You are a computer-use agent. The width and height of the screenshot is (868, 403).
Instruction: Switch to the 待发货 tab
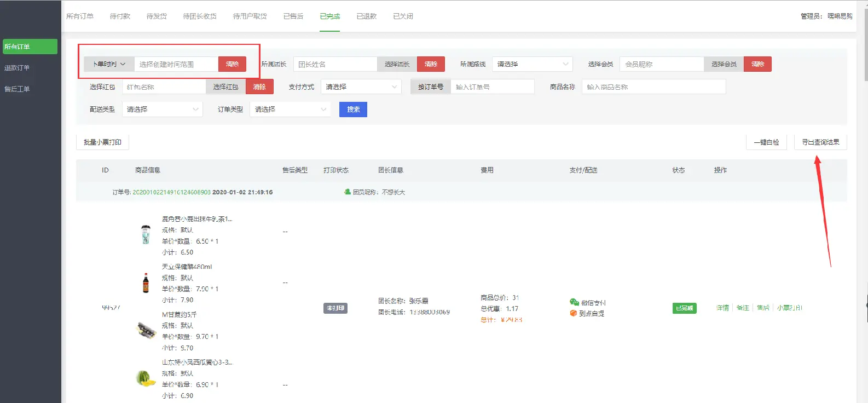[157, 16]
